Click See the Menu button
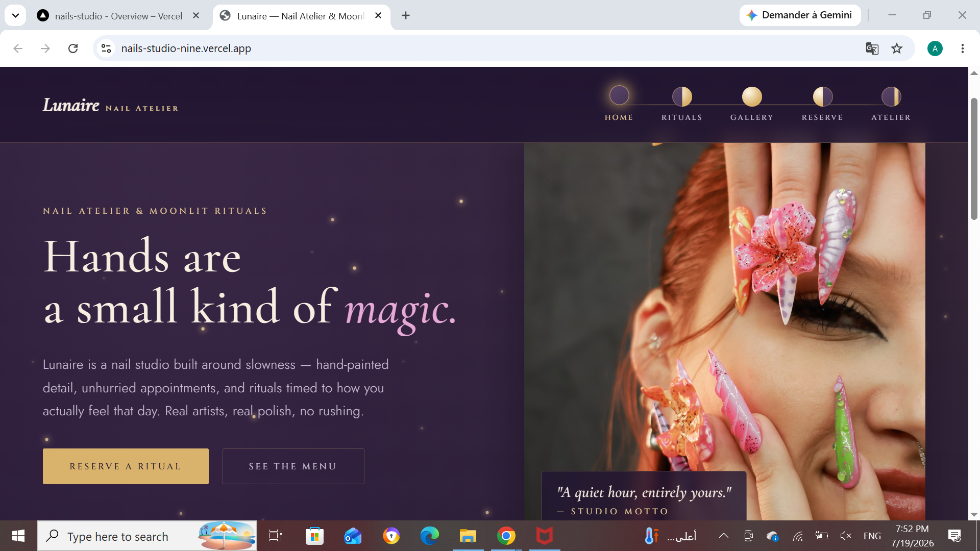Image resolution: width=980 pixels, height=551 pixels. (293, 466)
